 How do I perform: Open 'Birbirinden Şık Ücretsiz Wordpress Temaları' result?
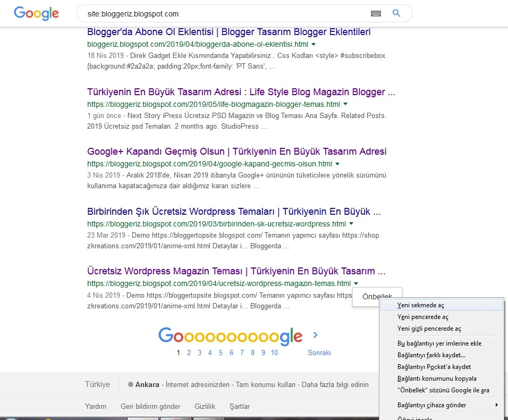[234, 211]
